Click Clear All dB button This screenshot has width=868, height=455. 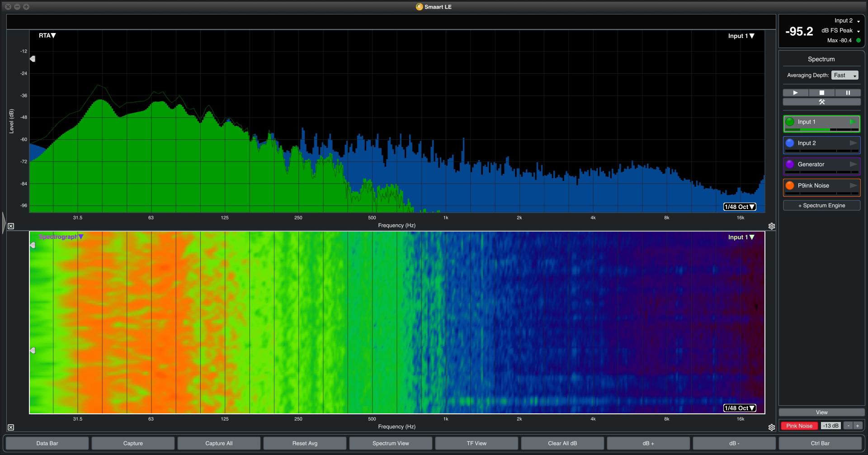(562, 443)
